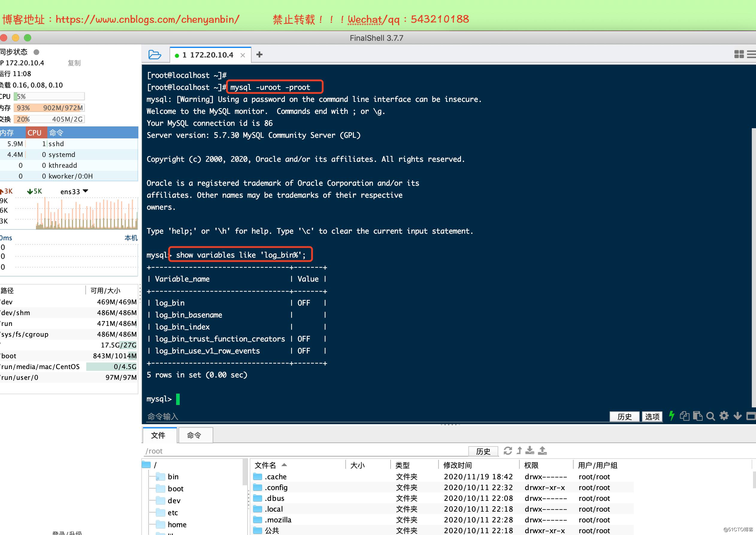The height and width of the screenshot is (535, 756).
Task: Click the 选项 button
Action: pos(651,417)
